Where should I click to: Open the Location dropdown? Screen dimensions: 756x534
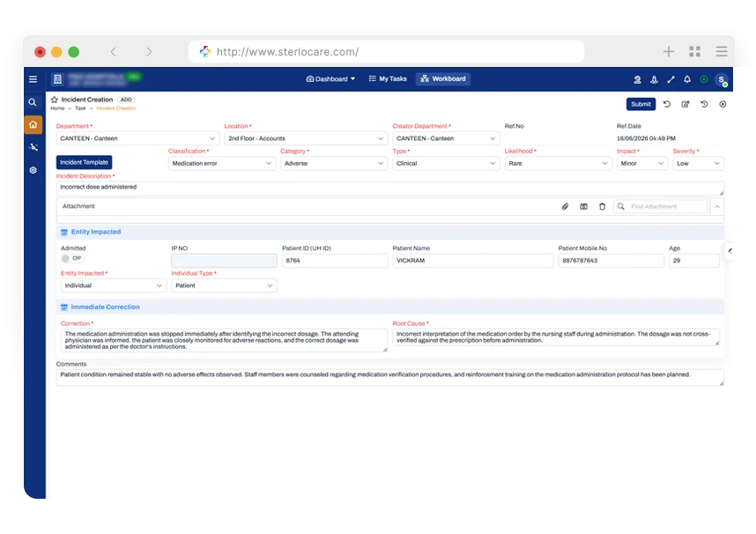(x=306, y=138)
